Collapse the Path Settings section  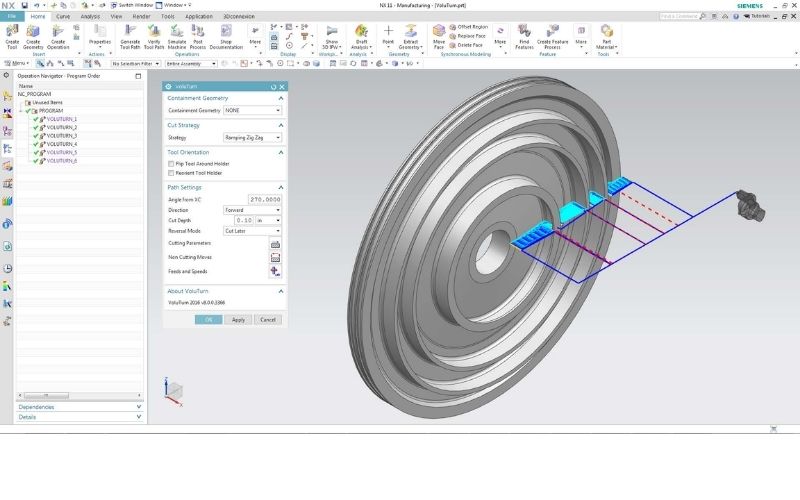tap(281, 187)
